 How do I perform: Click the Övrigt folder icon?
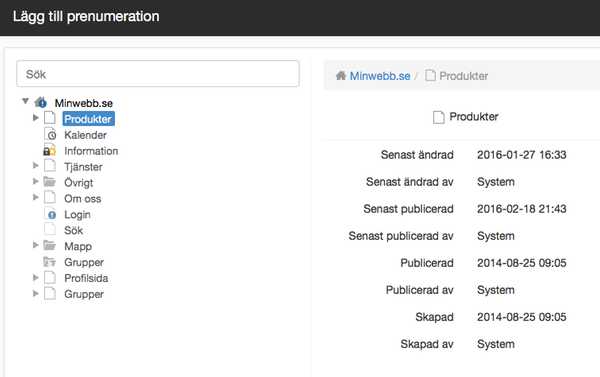50,181
